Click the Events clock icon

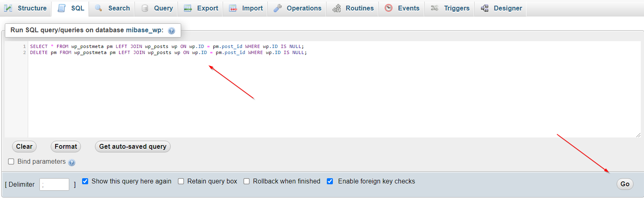point(388,8)
